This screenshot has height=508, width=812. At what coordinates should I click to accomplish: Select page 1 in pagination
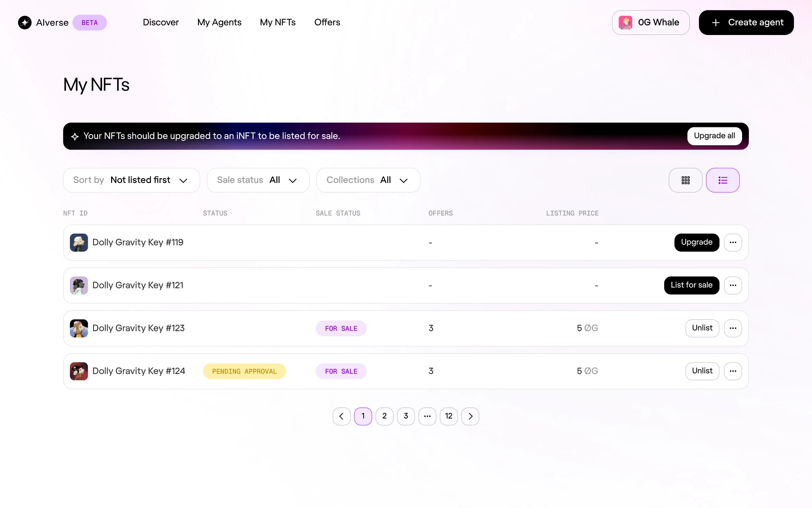[363, 416]
